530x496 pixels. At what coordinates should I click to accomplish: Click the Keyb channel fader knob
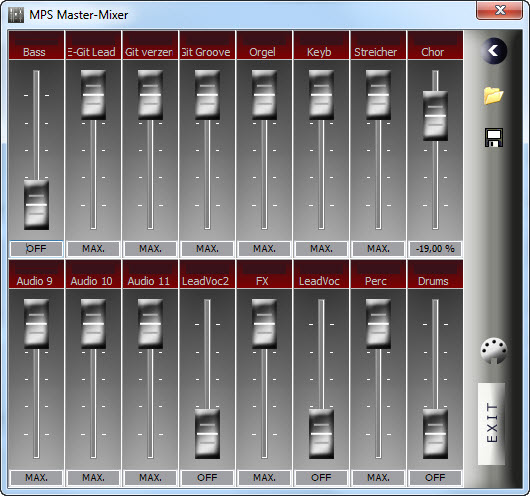321,95
